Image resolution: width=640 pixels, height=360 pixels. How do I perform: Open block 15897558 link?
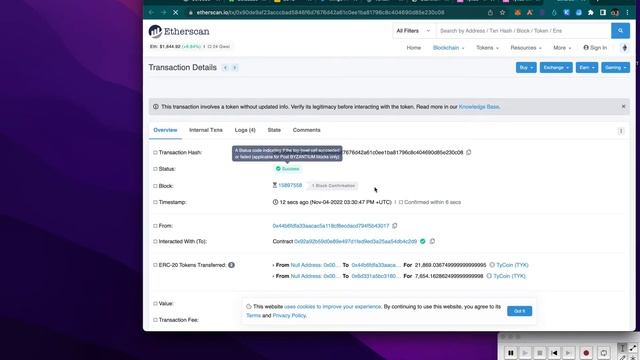point(290,185)
